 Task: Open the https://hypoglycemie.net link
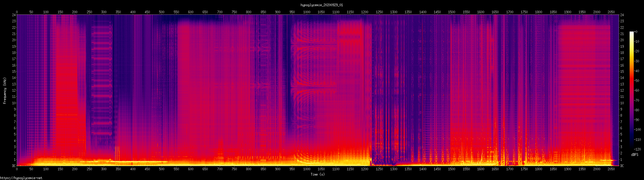click(x=21, y=178)
